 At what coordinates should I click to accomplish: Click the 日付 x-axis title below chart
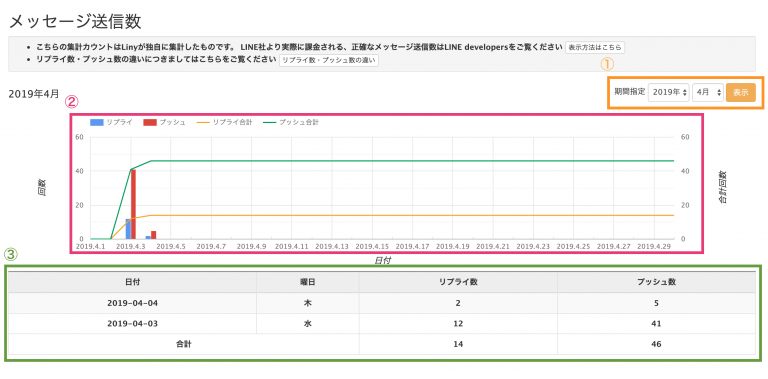pyautogui.click(x=383, y=261)
